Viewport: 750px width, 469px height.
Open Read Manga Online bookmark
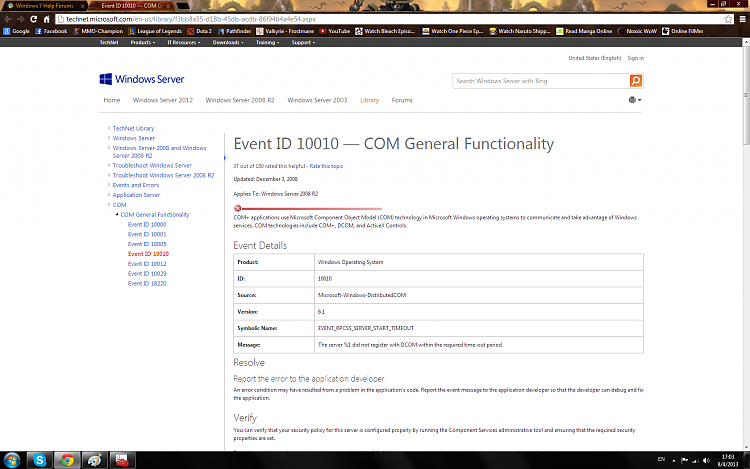(584, 31)
